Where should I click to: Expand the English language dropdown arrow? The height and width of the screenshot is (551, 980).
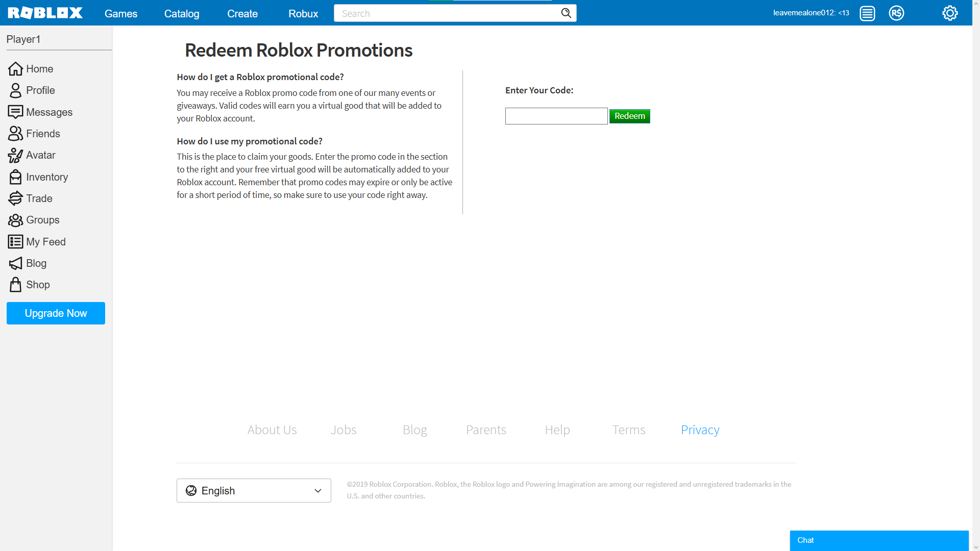[x=318, y=491]
